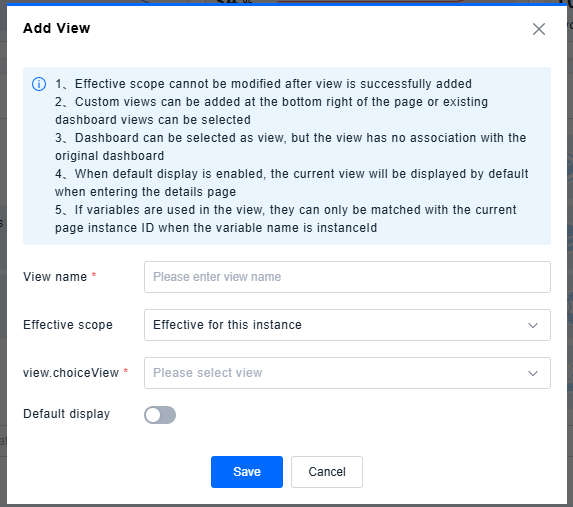Viewport: 573px width, 507px height.
Task: Cancel adding the view
Action: point(327,472)
